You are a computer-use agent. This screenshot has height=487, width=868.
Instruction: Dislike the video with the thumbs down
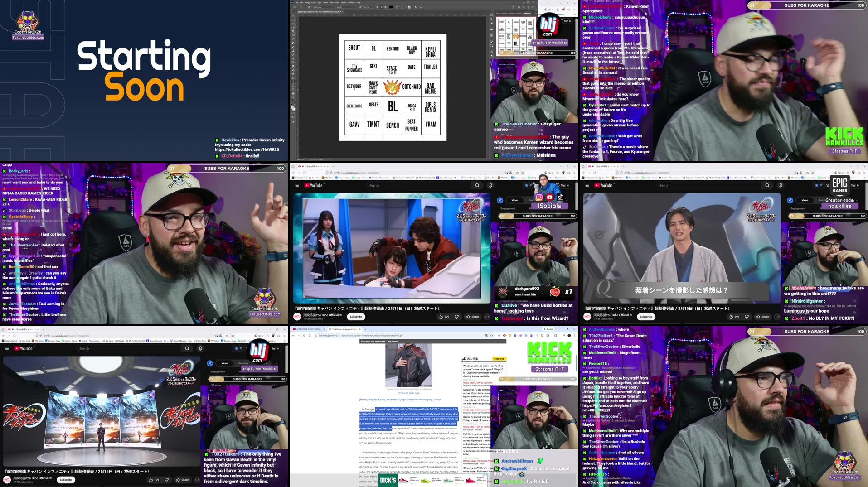tap(456, 317)
